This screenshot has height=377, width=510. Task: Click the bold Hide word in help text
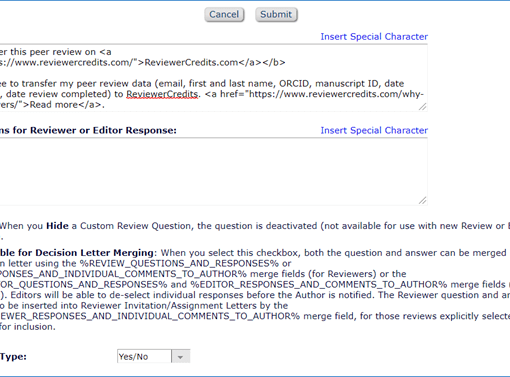tap(57, 226)
